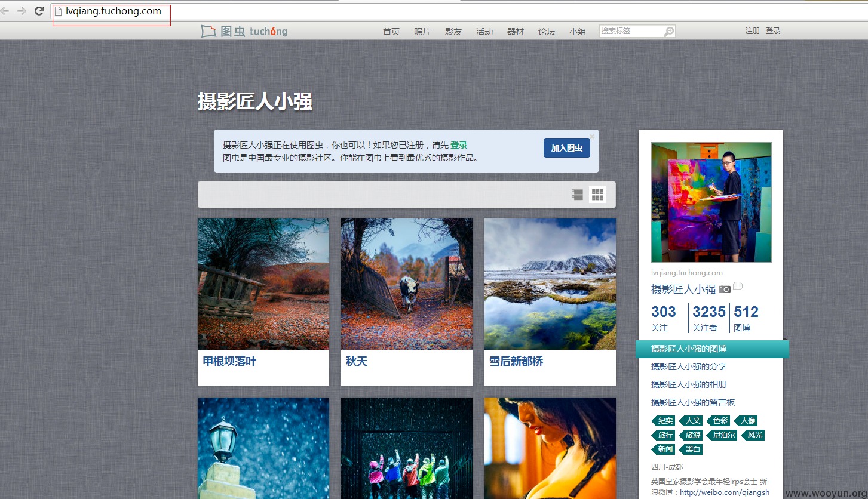The height and width of the screenshot is (499, 868).
Task: Open the 512 图博 count
Action: click(746, 318)
